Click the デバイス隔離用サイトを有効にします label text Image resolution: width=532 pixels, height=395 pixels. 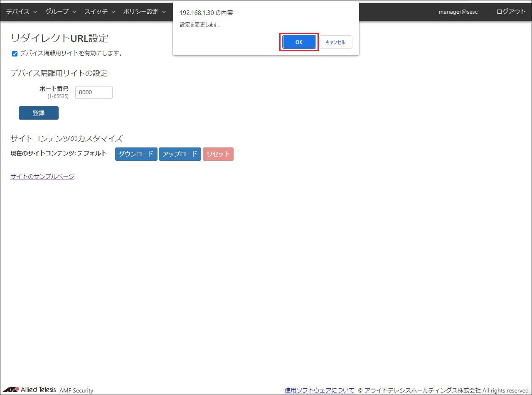[x=71, y=53]
